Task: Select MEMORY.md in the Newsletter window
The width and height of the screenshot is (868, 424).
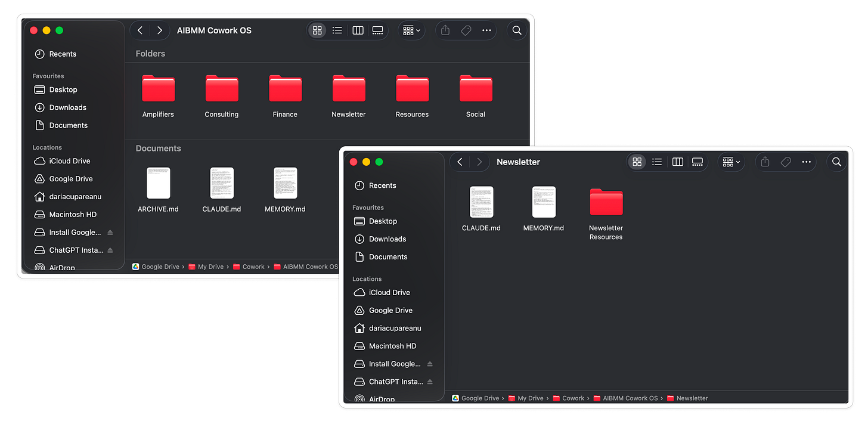Action: coord(544,202)
